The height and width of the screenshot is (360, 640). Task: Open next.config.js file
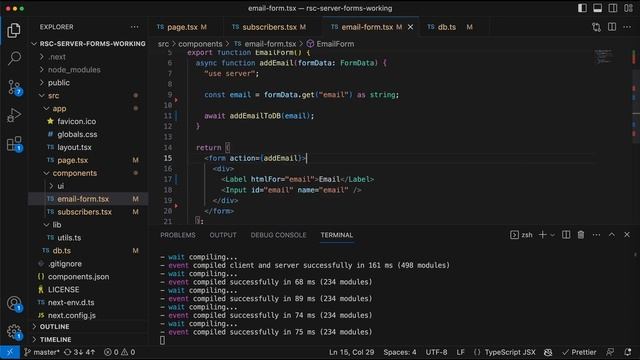[88, 315]
